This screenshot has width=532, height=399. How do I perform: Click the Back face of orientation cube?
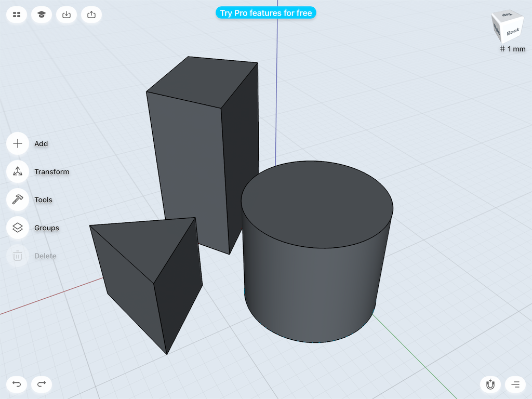513,32
